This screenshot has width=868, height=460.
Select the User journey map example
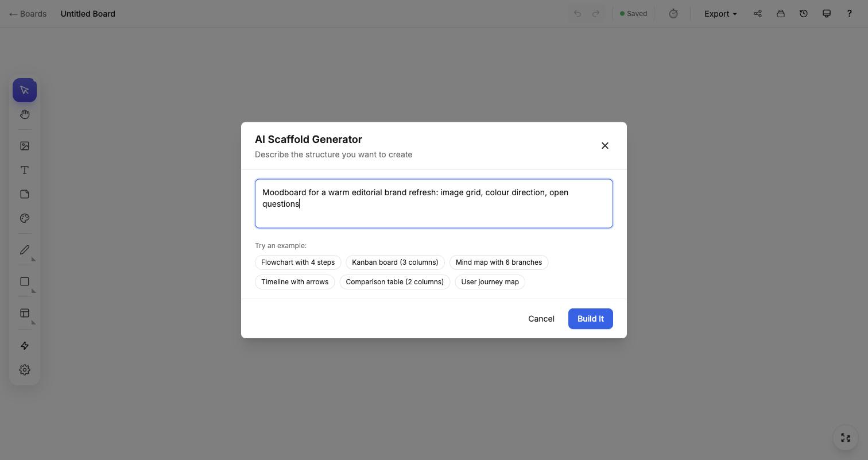coord(490,282)
